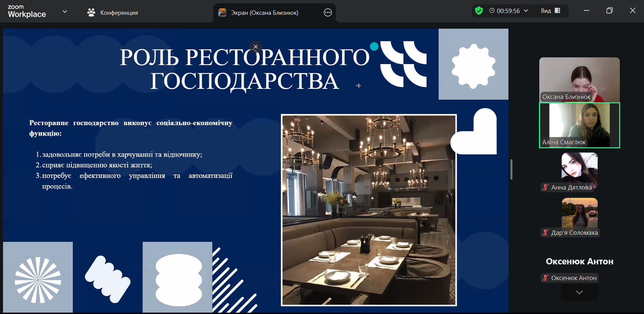Expand the Zoom Workplace dropdown chevron
644x314 pixels.
tap(65, 12)
